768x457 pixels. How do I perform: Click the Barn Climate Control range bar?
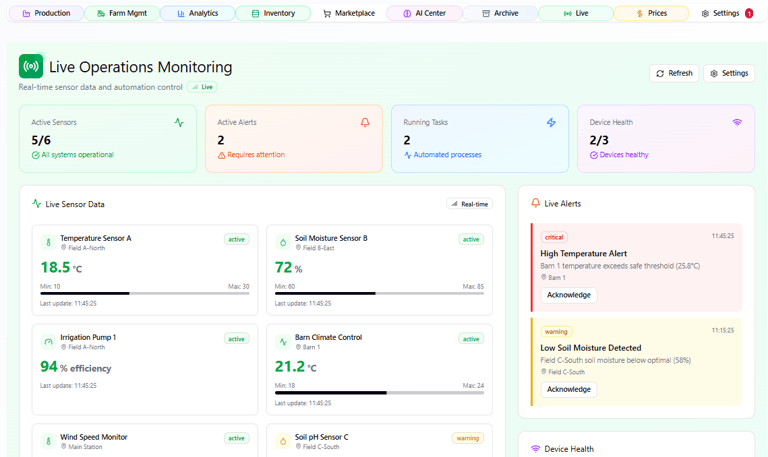[x=379, y=393]
